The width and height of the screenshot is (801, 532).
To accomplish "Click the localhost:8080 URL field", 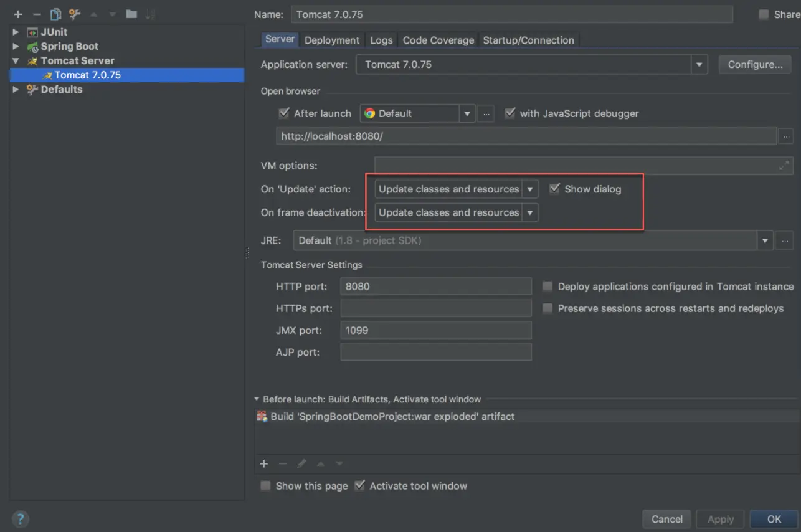I will point(526,136).
